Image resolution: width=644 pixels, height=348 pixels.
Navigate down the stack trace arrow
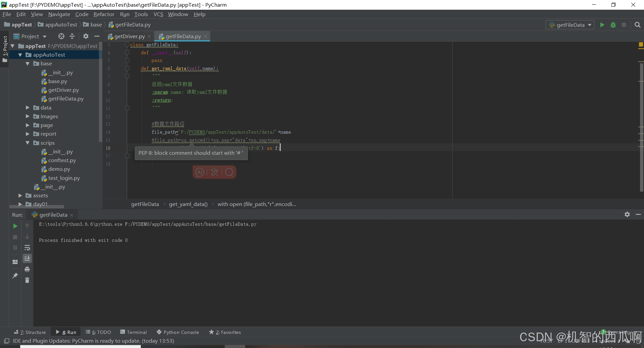pos(27,237)
